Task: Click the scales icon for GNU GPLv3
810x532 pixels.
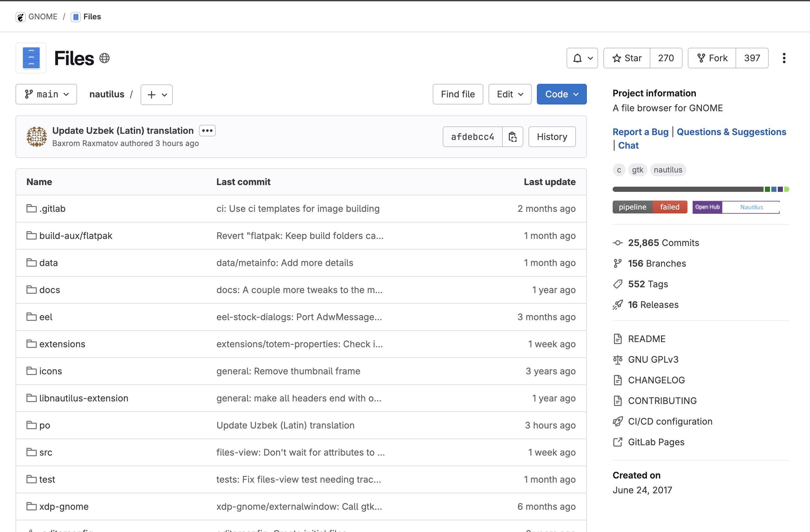Action: 618,360
